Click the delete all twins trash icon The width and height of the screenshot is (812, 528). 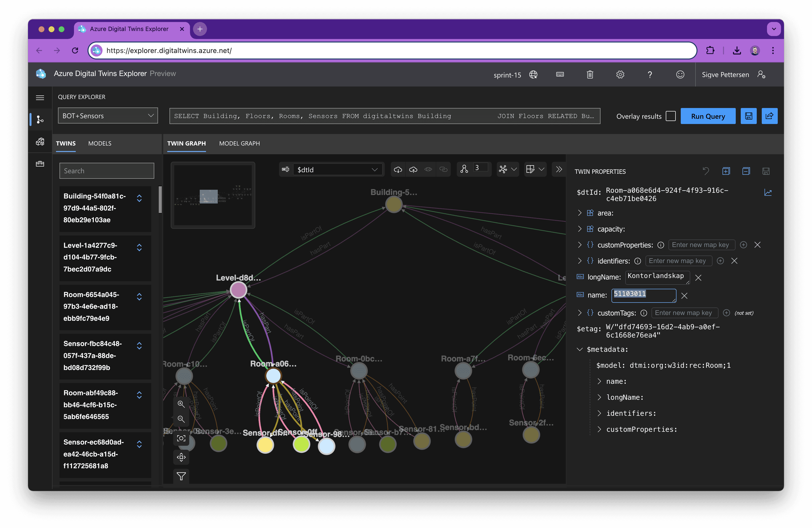[x=589, y=75]
